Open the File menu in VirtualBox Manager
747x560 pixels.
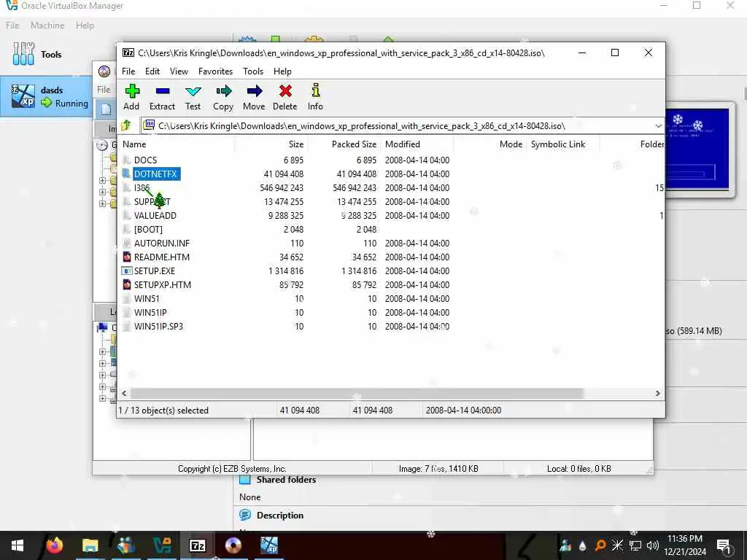tap(13, 26)
